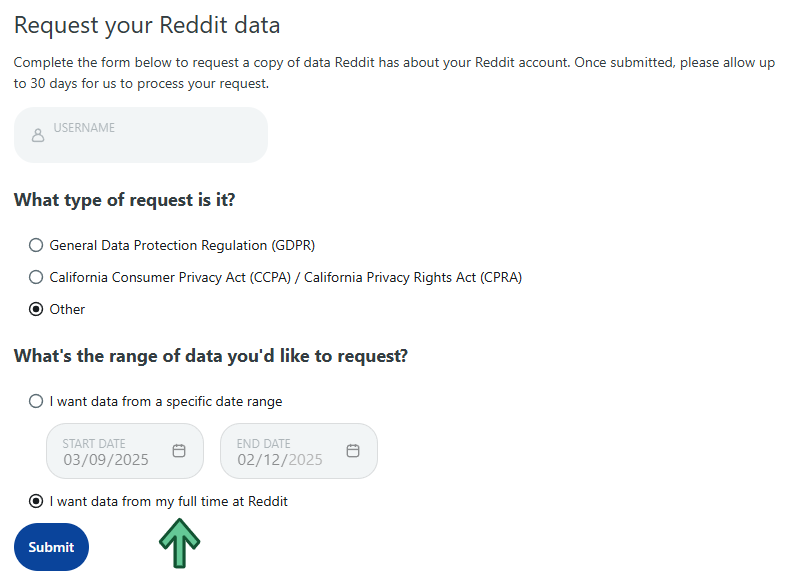
Task: Click the "What type of request is it?" heading
Action: coord(125,200)
